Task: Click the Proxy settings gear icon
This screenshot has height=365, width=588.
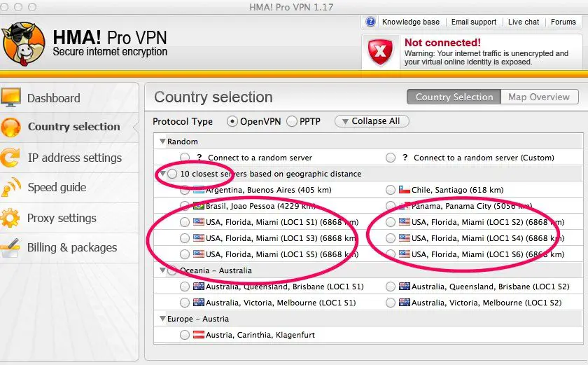Action: click(10, 218)
